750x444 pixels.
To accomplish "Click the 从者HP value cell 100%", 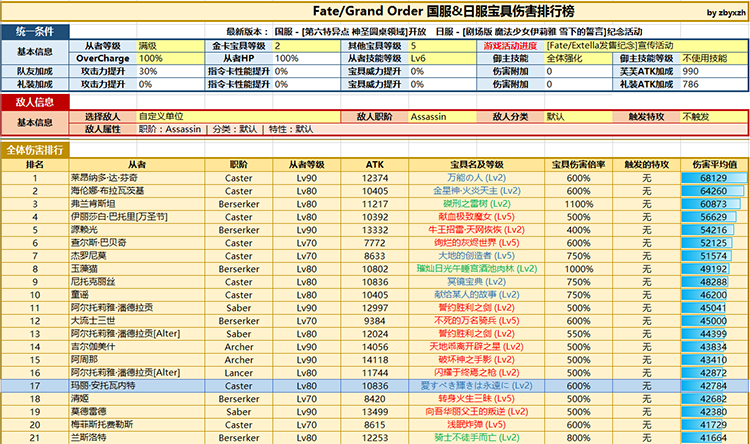I will [306, 58].
